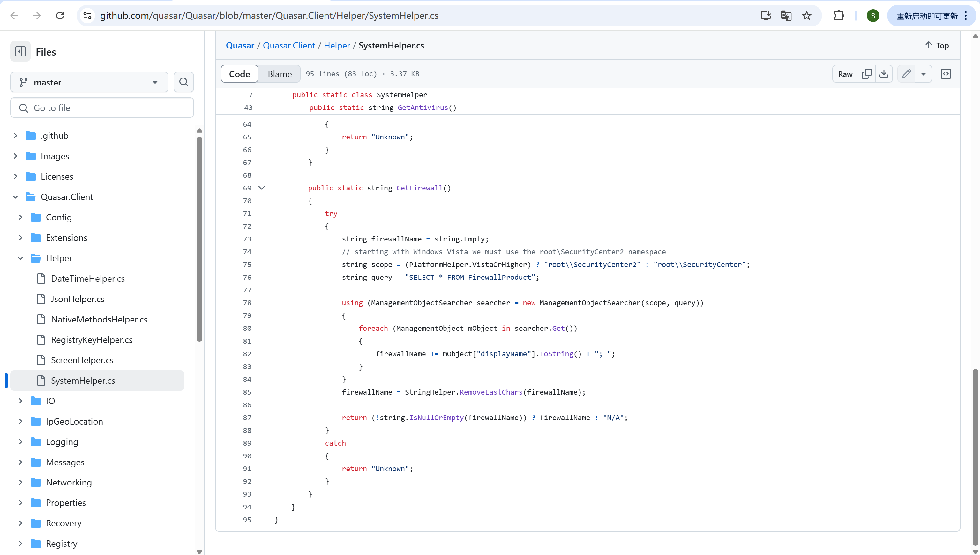
Task: Collapse the Quasar.Client folder chevron
Action: (15, 197)
